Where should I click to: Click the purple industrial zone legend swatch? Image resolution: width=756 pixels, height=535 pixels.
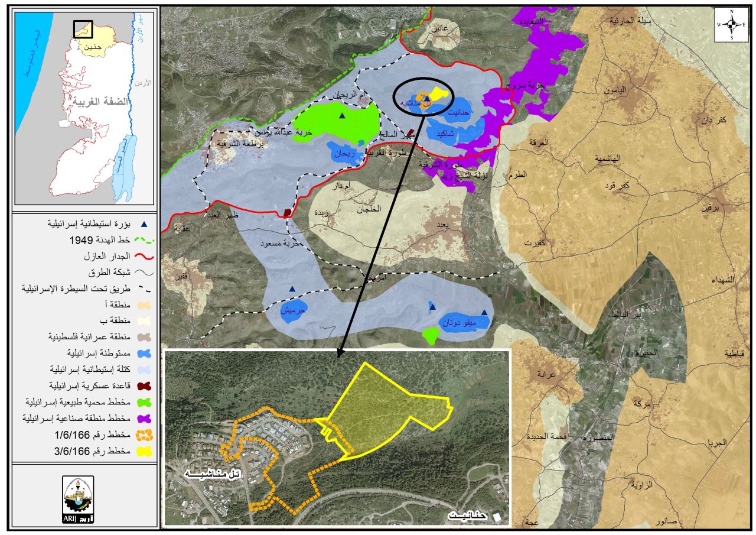146,419
